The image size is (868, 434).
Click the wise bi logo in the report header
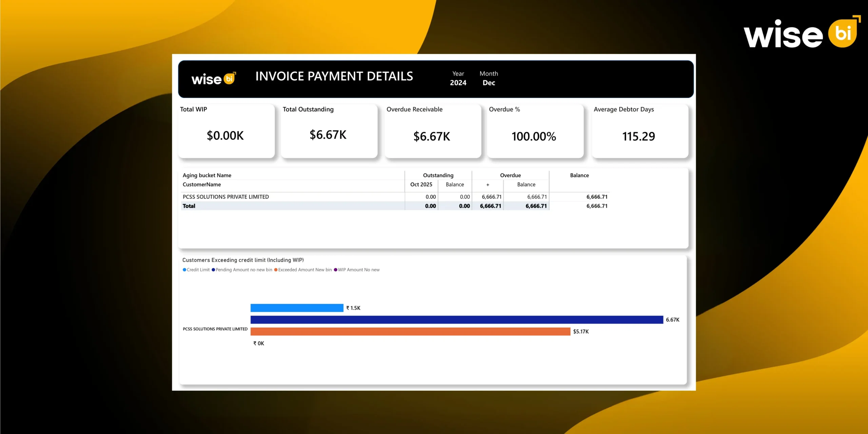[213, 79]
